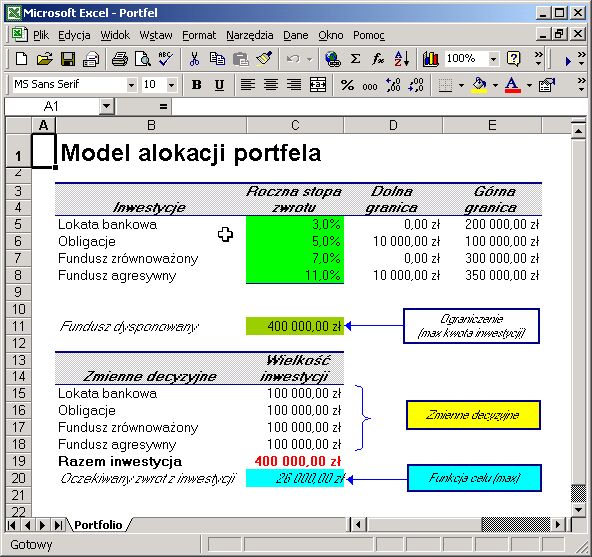Click the Name Box showing A1
This screenshot has width=592, height=557.
click(x=52, y=106)
